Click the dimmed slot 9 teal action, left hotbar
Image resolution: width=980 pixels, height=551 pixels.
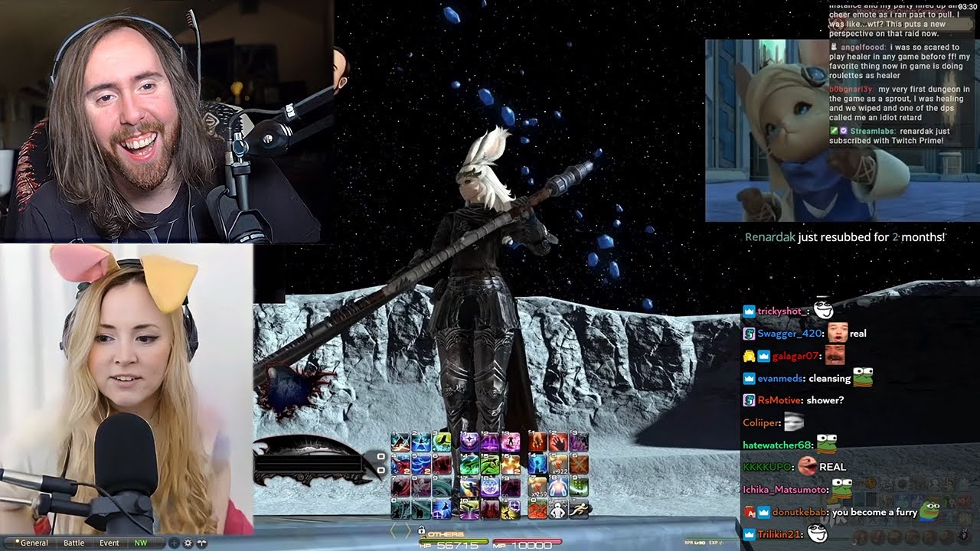point(442,486)
